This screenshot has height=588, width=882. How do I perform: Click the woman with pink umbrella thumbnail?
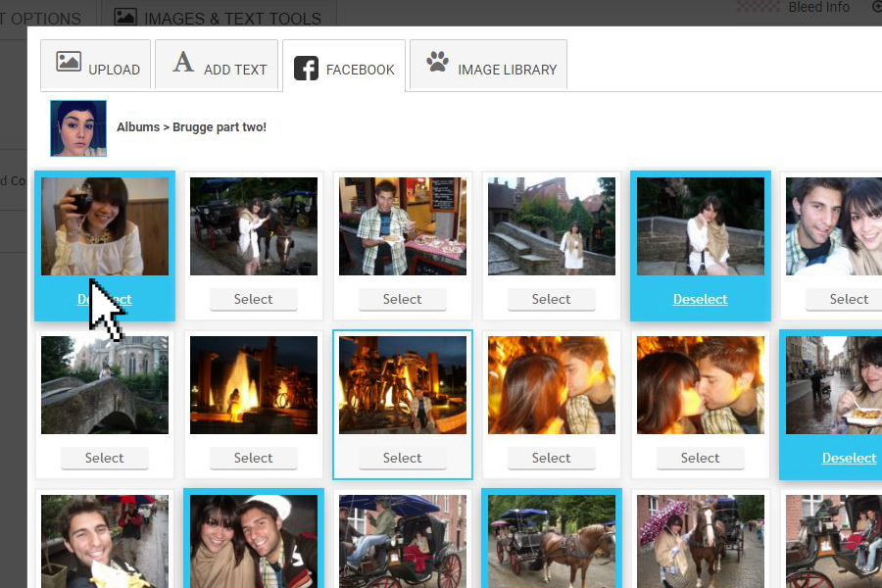coord(701,541)
